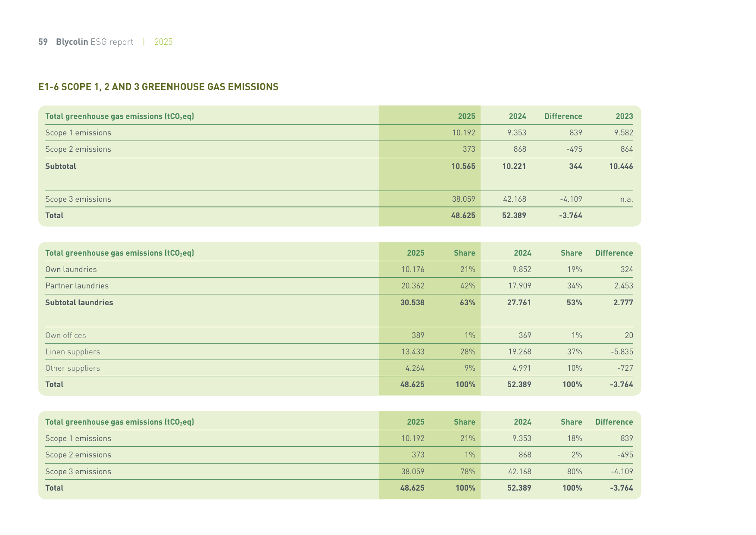Click the -5.835 difference for Linen suppliers
756x535 pixels.
click(622, 352)
